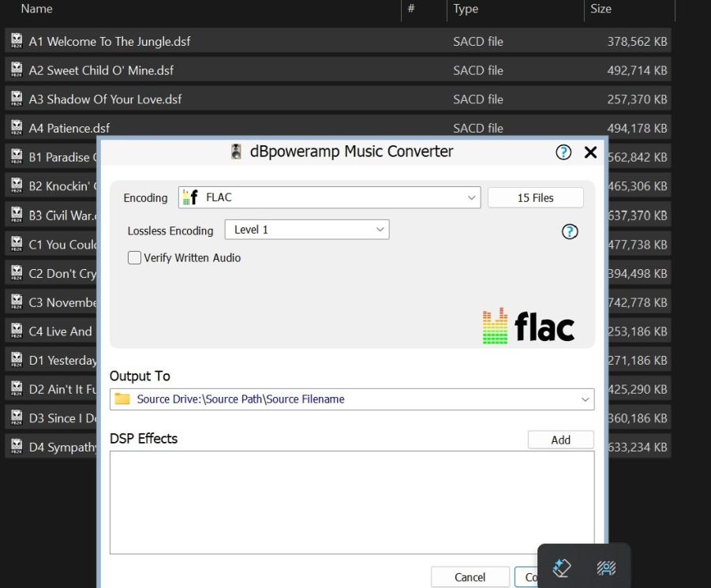Enable Verify Written Audio checkbox

click(135, 258)
